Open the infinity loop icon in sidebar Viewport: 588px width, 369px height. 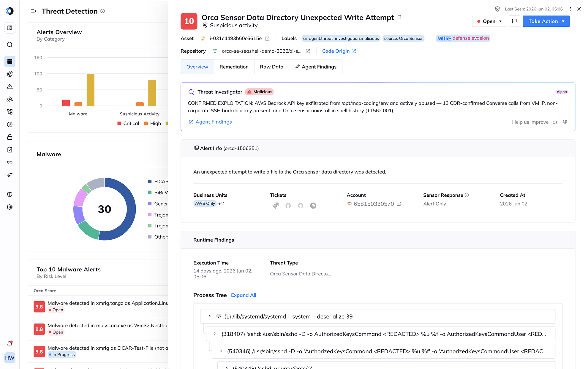(10, 162)
